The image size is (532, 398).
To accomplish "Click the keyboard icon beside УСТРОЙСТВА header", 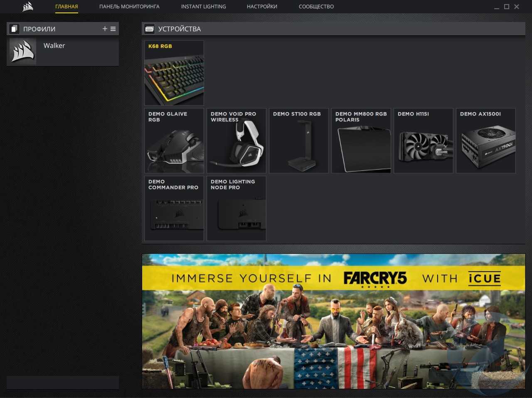I will 149,29.
